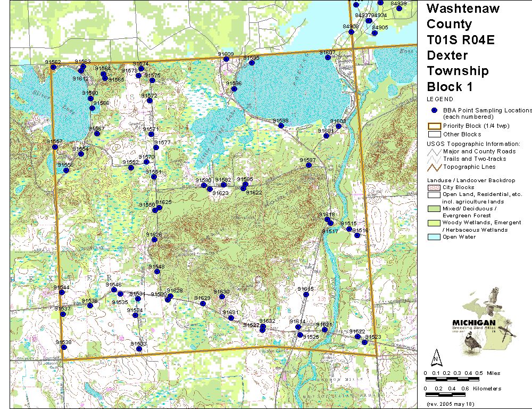
Task: Click sampling point 91615
Action: click(306, 294)
